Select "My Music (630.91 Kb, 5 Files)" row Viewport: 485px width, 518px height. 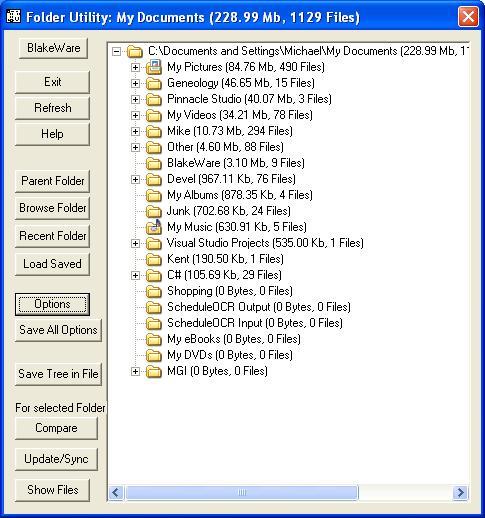pyautogui.click(x=237, y=227)
